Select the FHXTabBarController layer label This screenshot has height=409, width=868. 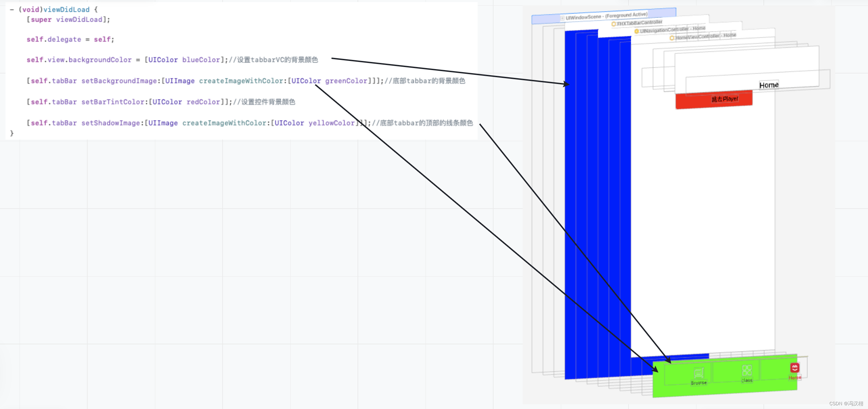point(639,23)
